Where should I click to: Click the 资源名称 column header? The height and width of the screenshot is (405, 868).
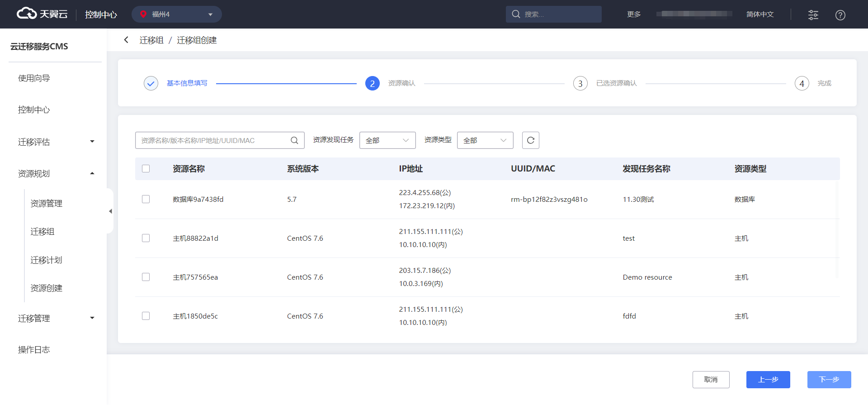tap(189, 169)
